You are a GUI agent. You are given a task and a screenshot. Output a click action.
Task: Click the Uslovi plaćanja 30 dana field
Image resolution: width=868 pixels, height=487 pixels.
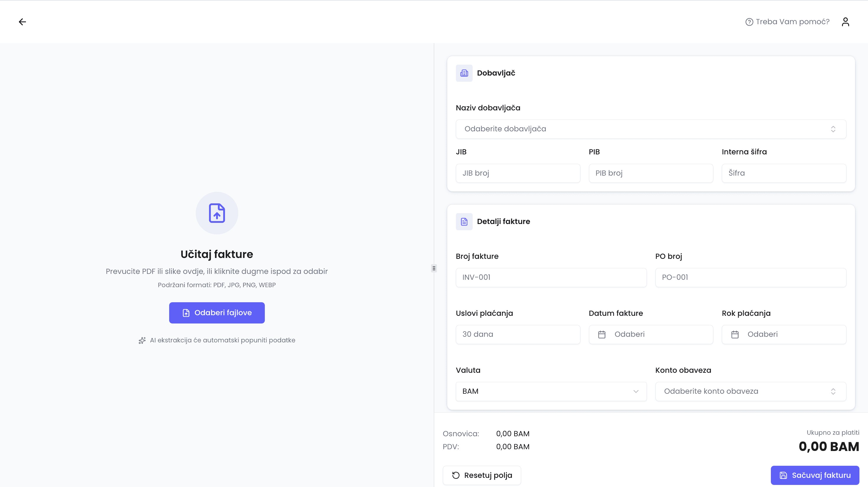pos(518,334)
